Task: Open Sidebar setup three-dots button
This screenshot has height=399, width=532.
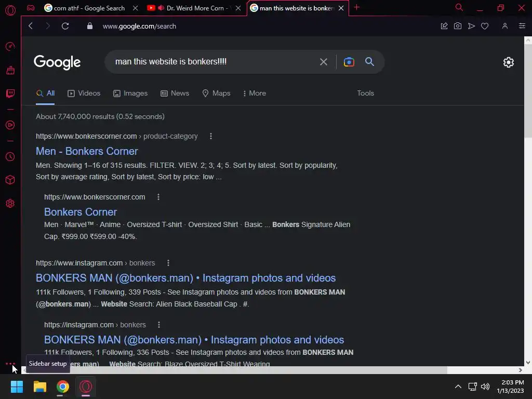Action: point(10,363)
